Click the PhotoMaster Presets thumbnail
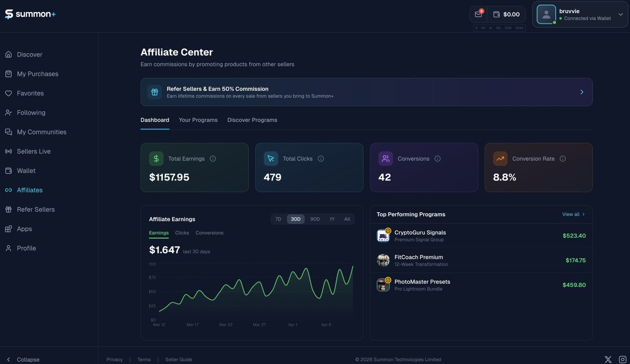The width and height of the screenshot is (630, 364). (383, 285)
